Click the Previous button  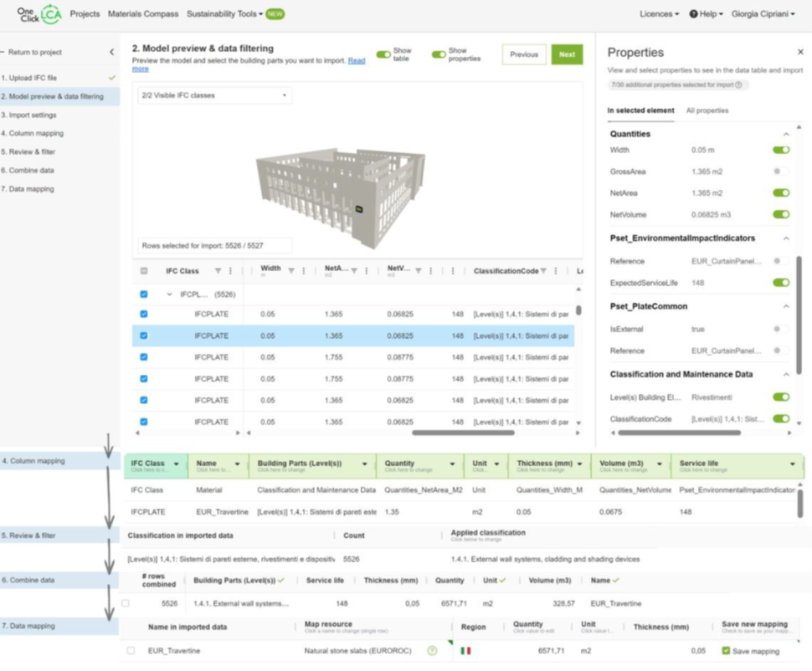524,54
